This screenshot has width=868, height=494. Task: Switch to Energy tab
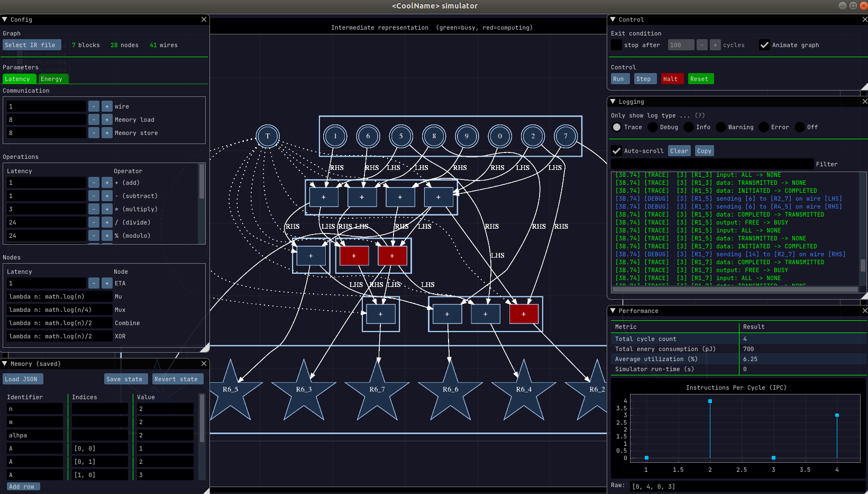point(53,79)
